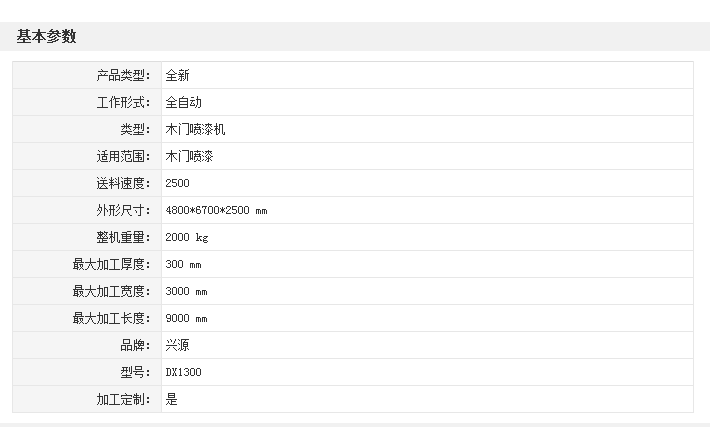Click the 适用范围 label
710x427 pixels.
pos(123,157)
